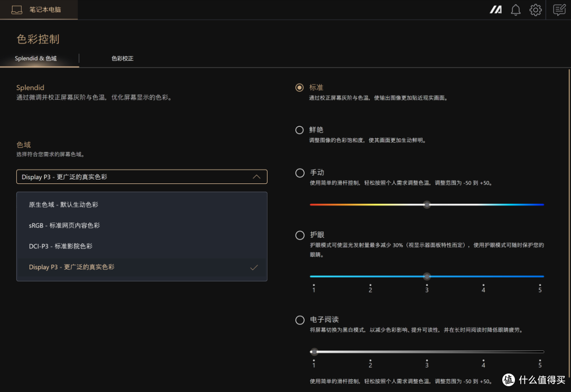The width and height of the screenshot is (571, 392).
Task: Select the checked Display P3 list option
Action: point(142,267)
